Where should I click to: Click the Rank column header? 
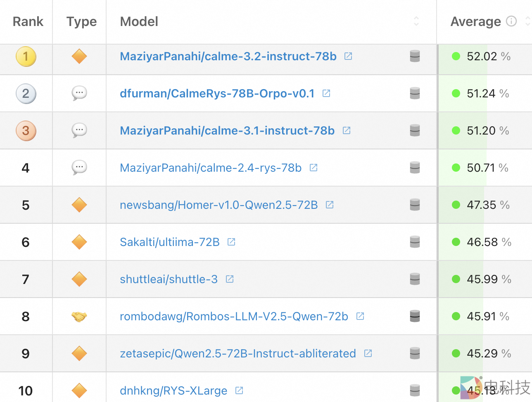(28, 21)
